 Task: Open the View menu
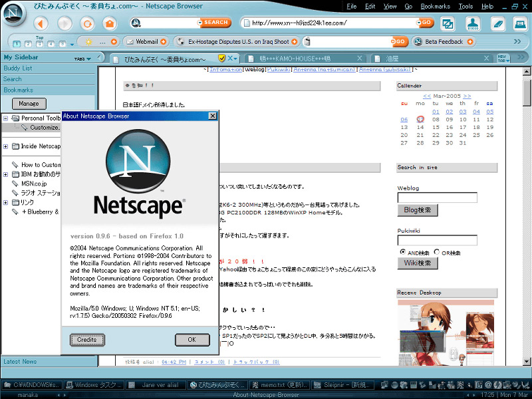(390, 7)
